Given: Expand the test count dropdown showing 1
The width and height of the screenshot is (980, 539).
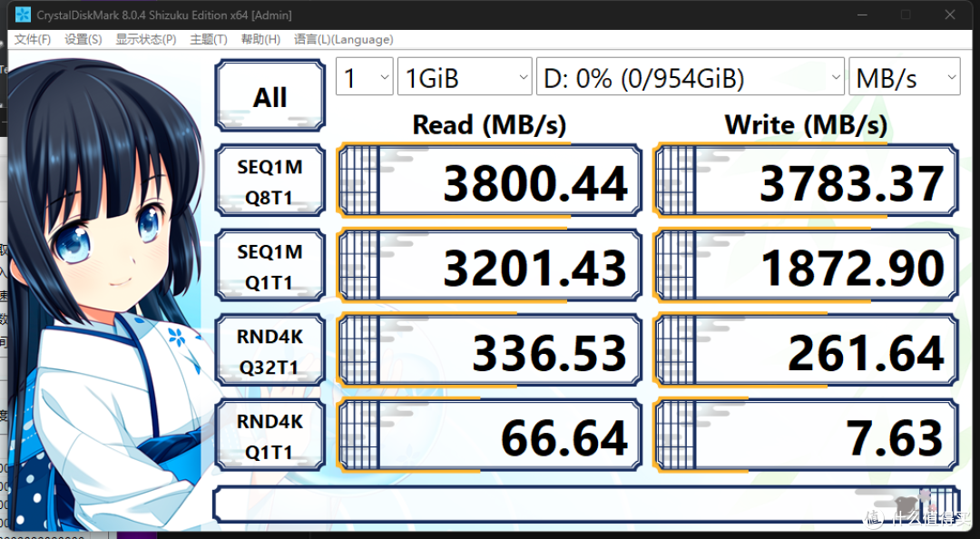Looking at the screenshot, I should point(365,77).
